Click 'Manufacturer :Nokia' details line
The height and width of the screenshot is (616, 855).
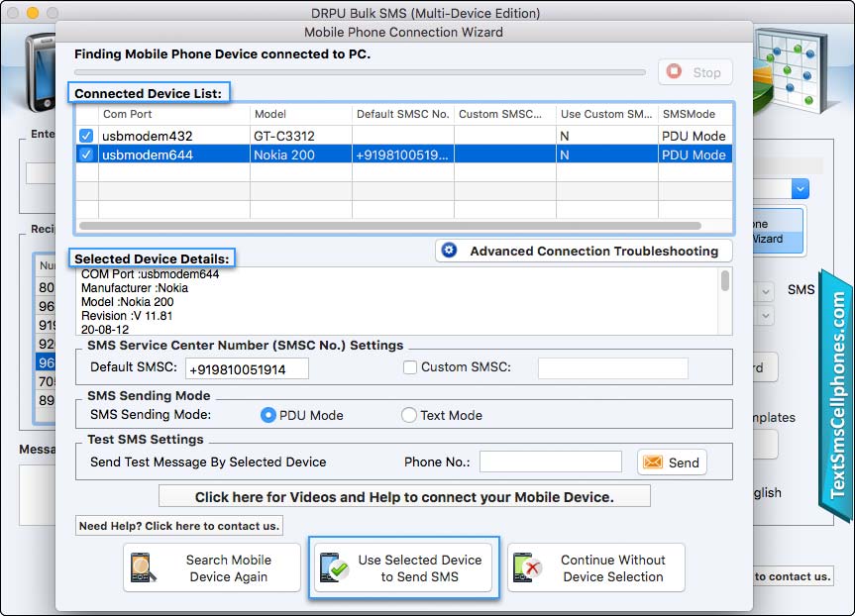[x=135, y=288]
